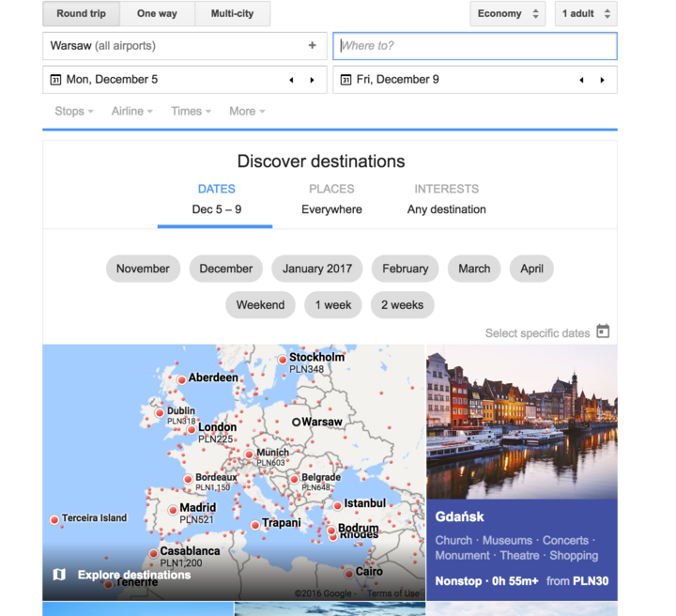Image resolution: width=676 pixels, height=616 pixels.
Task: Click the Istanbul map marker
Action: click(x=338, y=505)
